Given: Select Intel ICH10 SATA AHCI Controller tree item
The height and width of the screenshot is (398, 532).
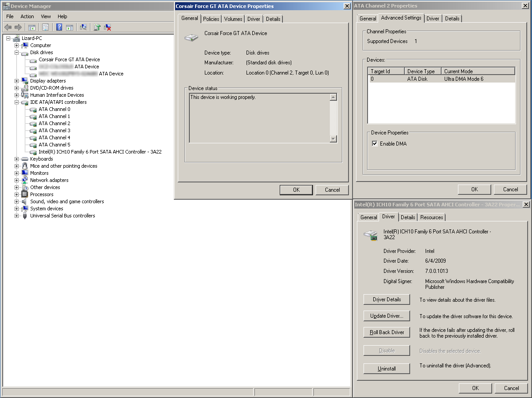Looking at the screenshot, I should pyautogui.click(x=100, y=152).
